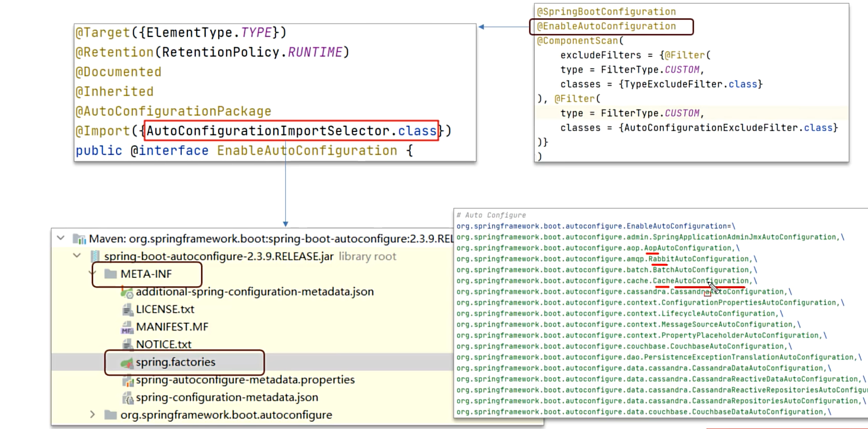Select the LICENSE.txt file

tap(165, 309)
